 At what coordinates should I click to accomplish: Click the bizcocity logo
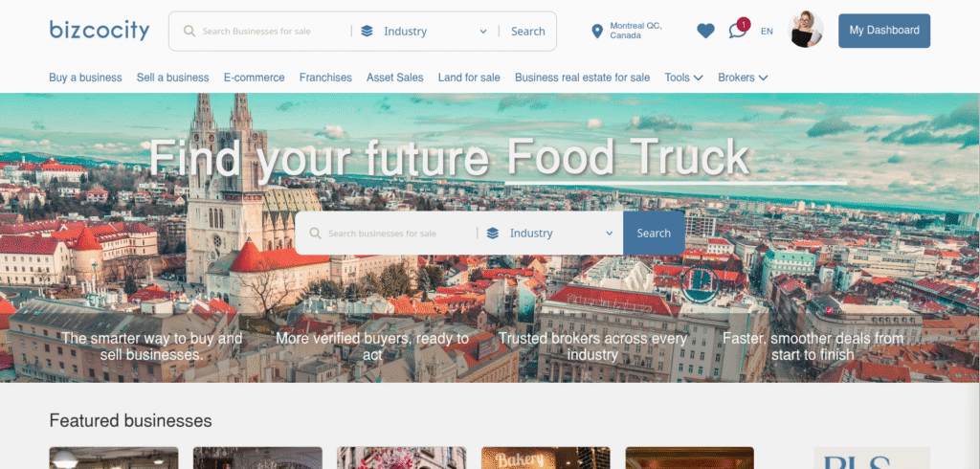point(100,30)
